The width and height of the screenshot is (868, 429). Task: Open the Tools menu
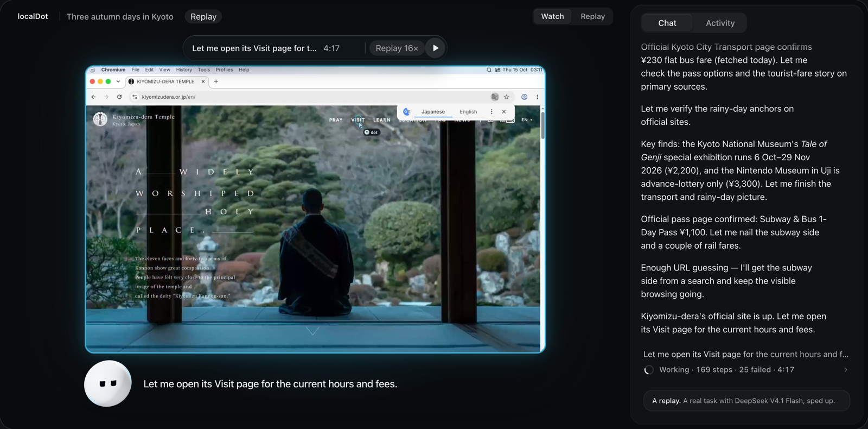pos(204,70)
